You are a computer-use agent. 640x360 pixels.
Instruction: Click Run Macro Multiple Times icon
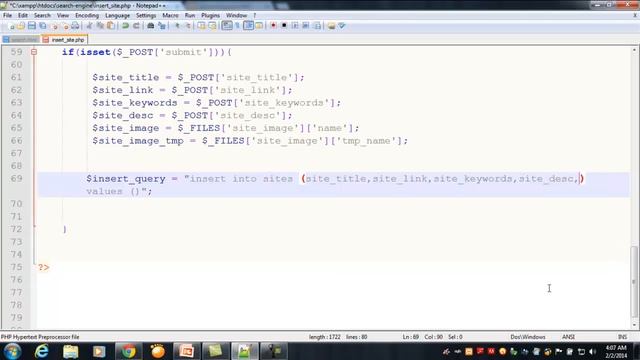tap(305, 26)
